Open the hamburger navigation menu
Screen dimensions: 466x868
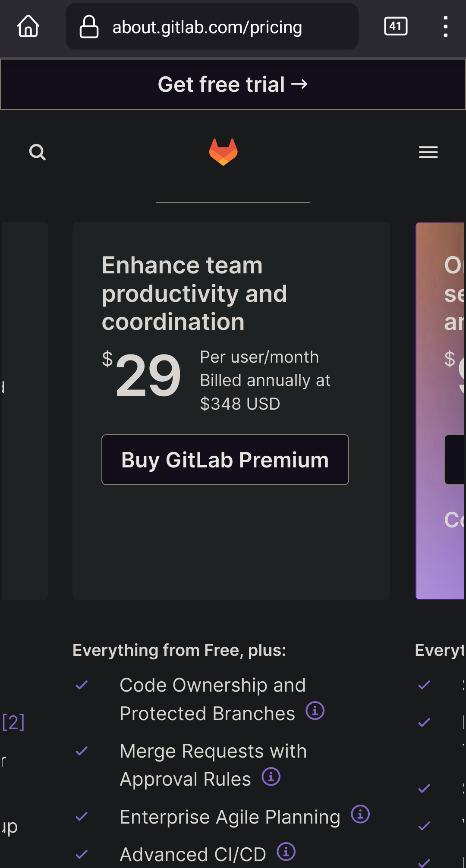[x=428, y=152]
